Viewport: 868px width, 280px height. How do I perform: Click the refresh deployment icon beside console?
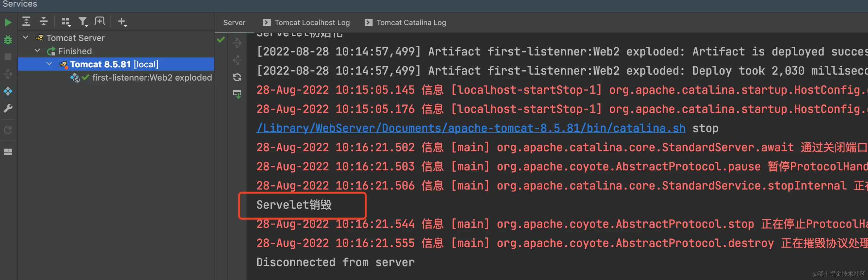[x=237, y=78]
